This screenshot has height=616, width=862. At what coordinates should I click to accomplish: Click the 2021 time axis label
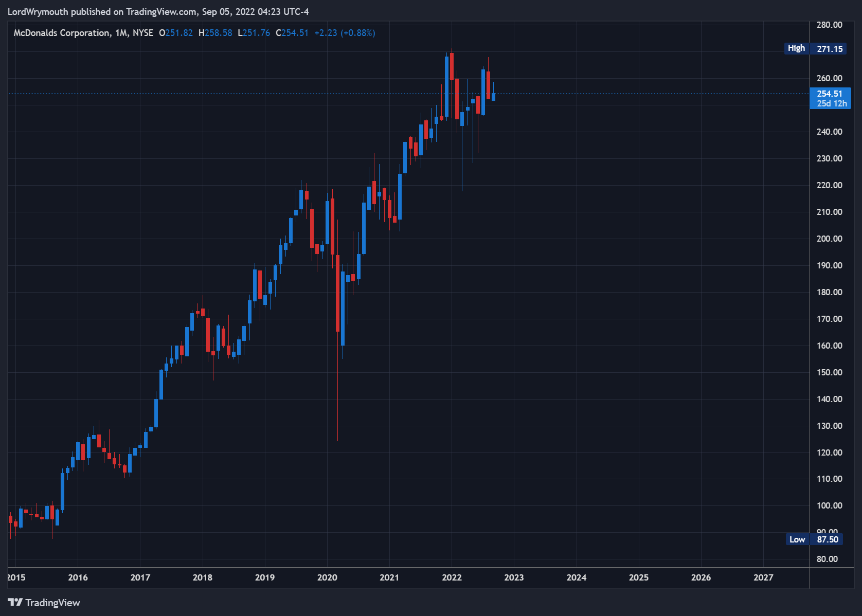tap(389, 577)
